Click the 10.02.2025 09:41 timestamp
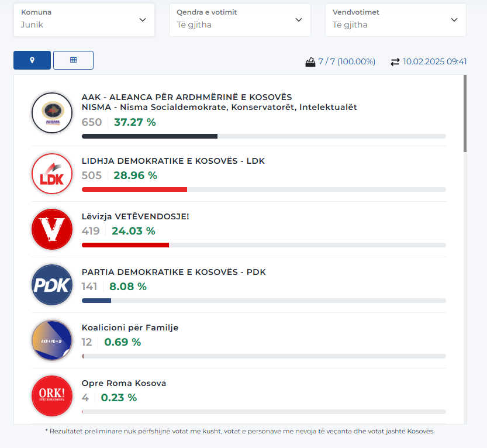This screenshot has width=487, height=448. (435, 61)
